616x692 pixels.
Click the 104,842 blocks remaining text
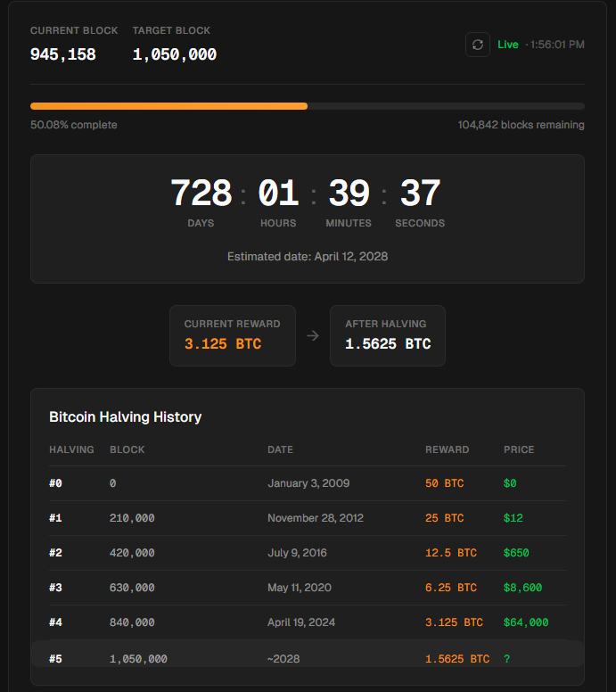pos(522,125)
